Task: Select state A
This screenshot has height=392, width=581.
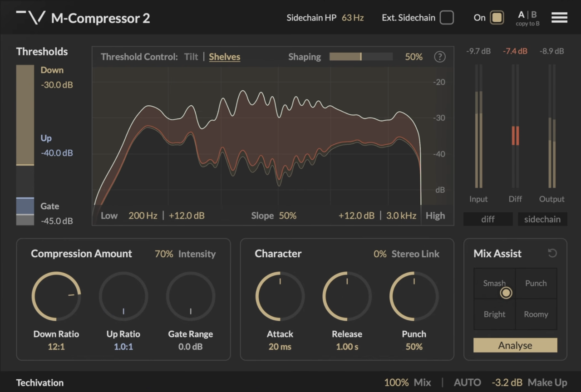Action: (x=521, y=15)
